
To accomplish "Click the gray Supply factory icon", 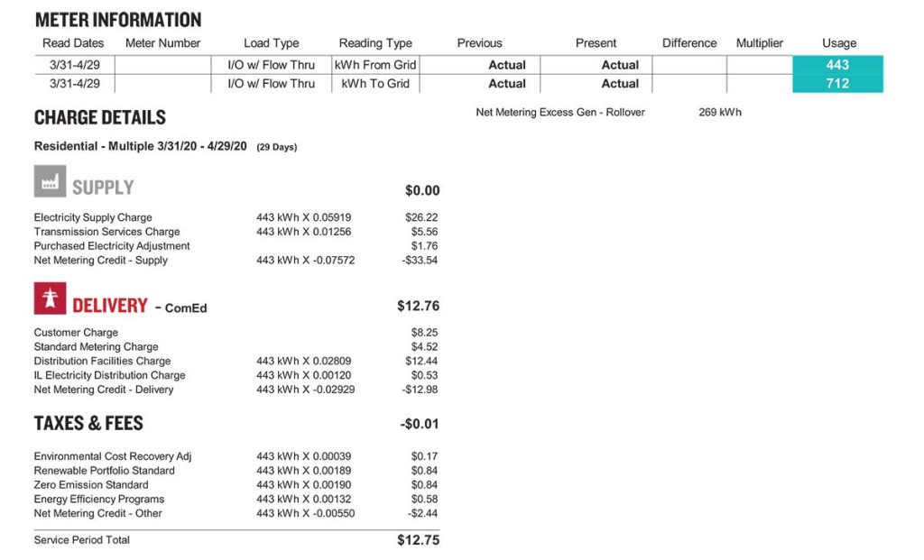I will (50, 180).
